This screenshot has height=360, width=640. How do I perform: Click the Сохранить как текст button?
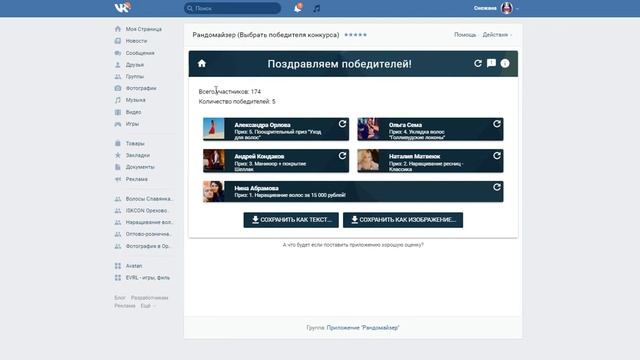point(291,220)
